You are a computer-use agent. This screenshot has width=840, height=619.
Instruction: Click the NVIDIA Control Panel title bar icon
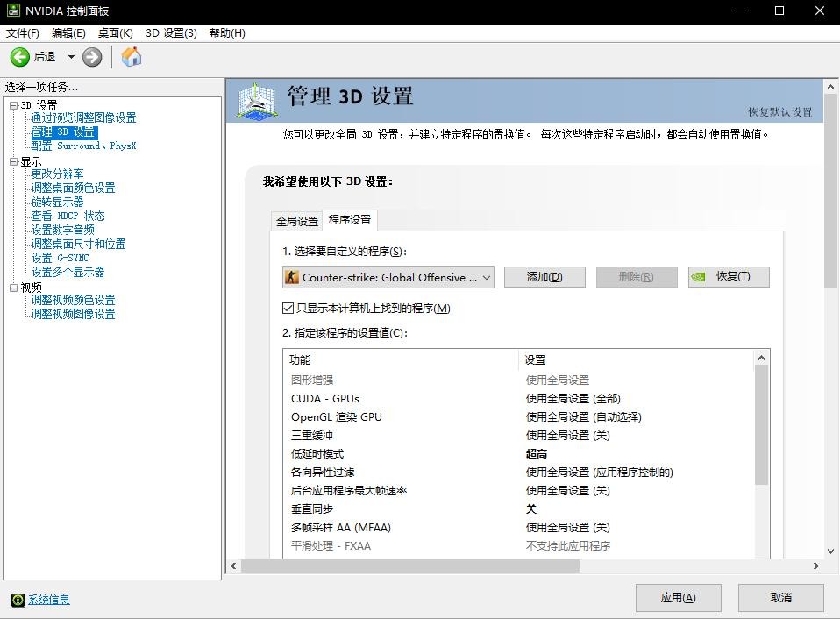13,11
